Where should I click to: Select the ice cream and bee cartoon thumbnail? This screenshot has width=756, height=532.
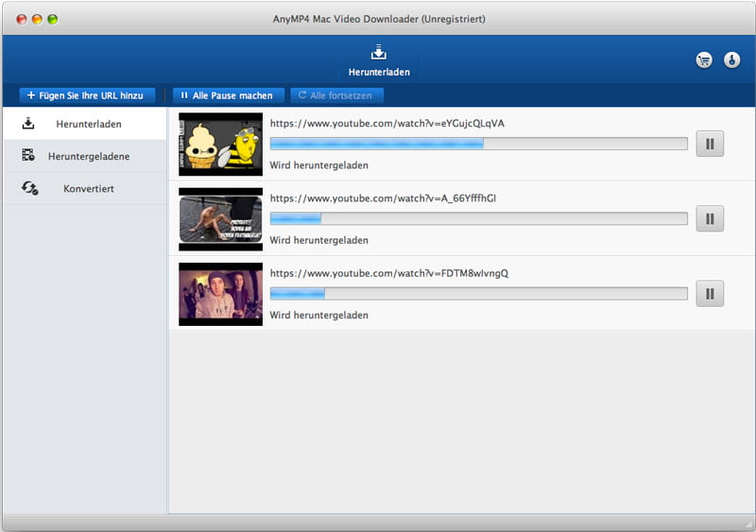(x=221, y=145)
